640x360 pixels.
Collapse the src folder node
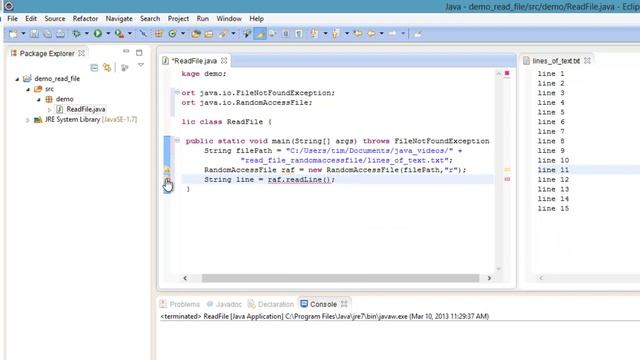click(x=28, y=89)
